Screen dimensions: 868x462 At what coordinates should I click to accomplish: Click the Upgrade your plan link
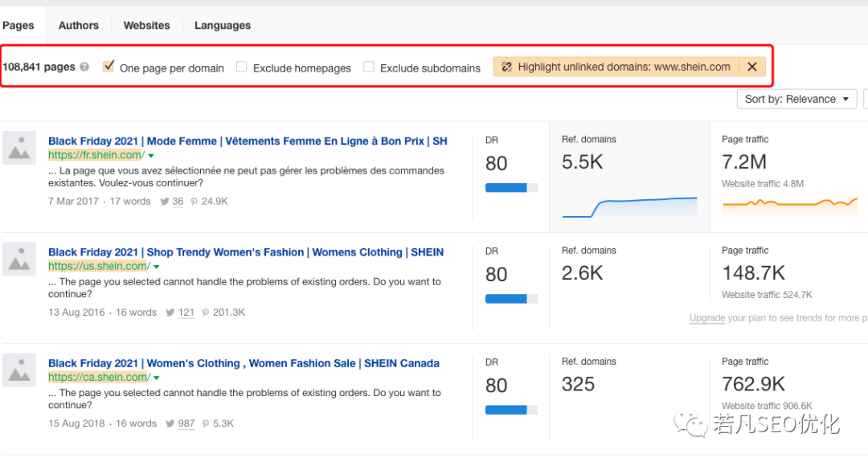707,318
